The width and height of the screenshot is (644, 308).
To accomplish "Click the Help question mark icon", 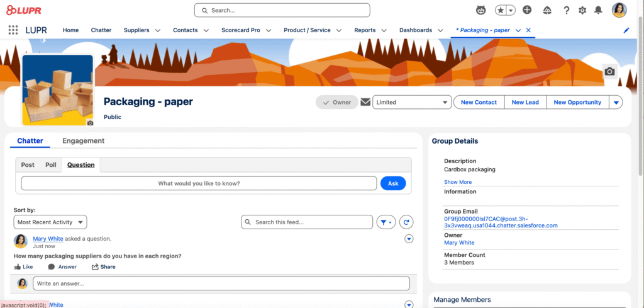I will (566, 10).
